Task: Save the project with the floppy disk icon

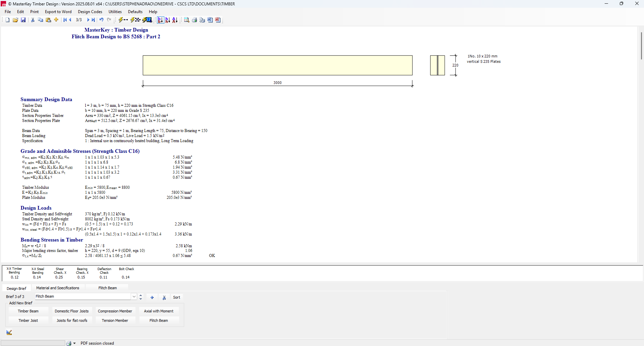Action: 23,20
